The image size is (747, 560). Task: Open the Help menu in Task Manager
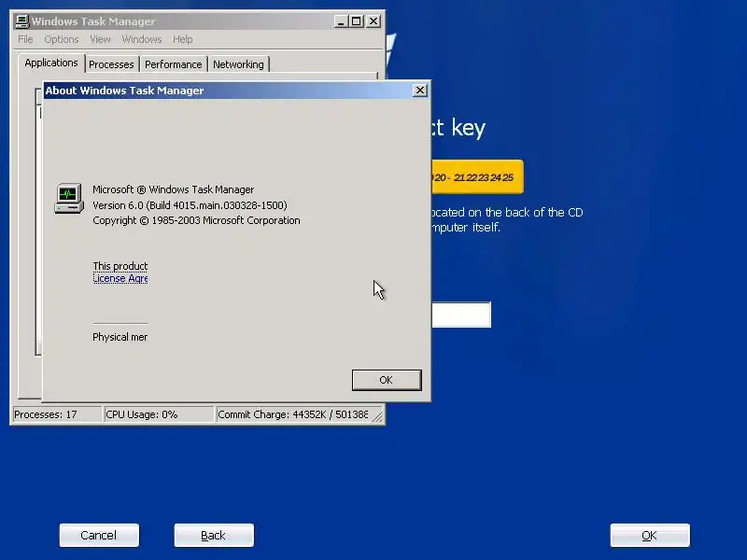(x=182, y=39)
